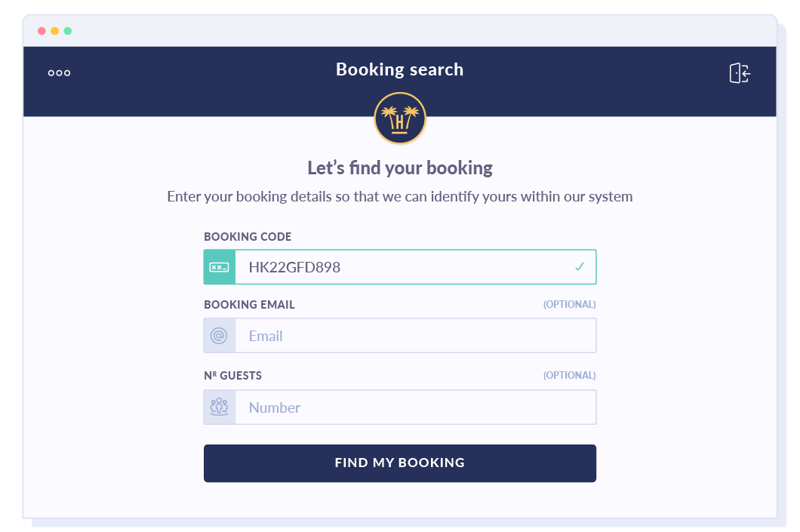Click the "Let's find your booking" heading
Image resolution: width=800 pixels, height=532 pixels.
click(x=399, y=168)
